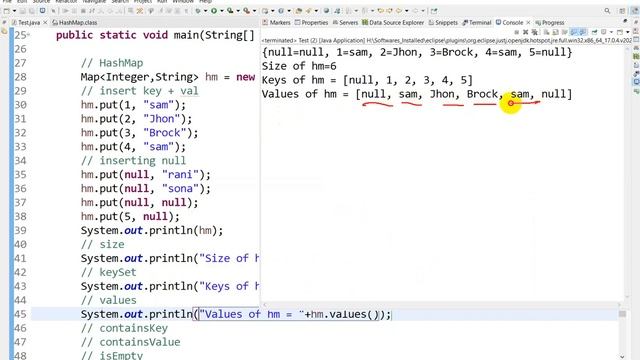
Task: Open the Display Selected Console dropdown
Action: coord(611,32)
